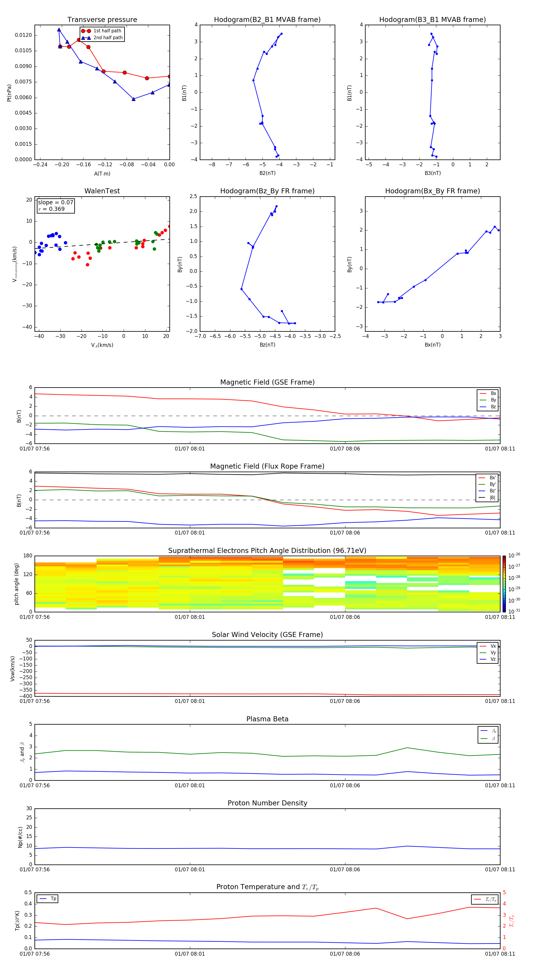Click the red rotated Te/Tp right-axis label
This screenshot has width=535, height=980.
512,921
